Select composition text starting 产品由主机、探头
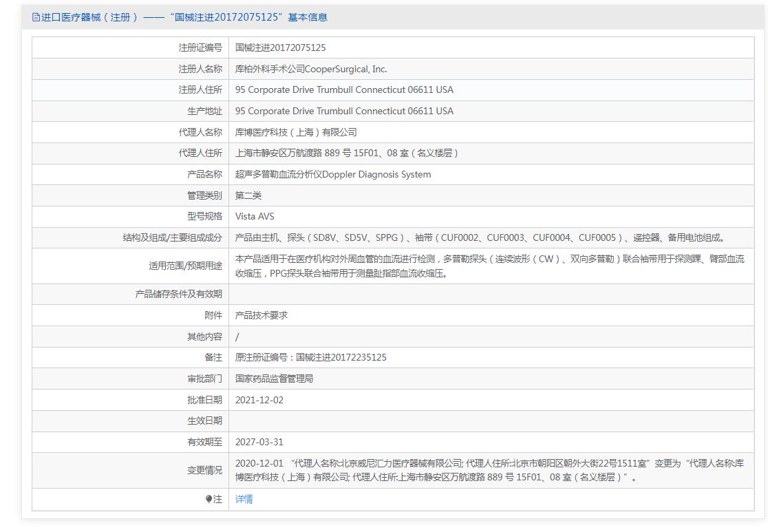This screenshot has width=768, height=532. (480, 237)
